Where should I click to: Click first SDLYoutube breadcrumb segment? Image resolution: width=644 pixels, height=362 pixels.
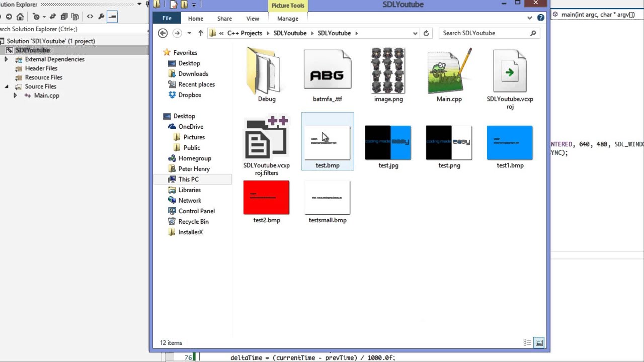click(x=290, y=33)
